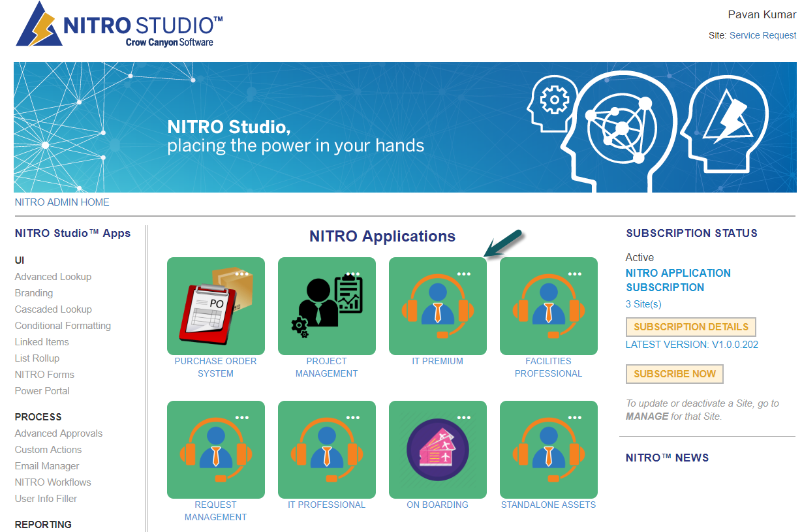Click the SUBSCRIPTION STATUS heading

pos(692,233)
